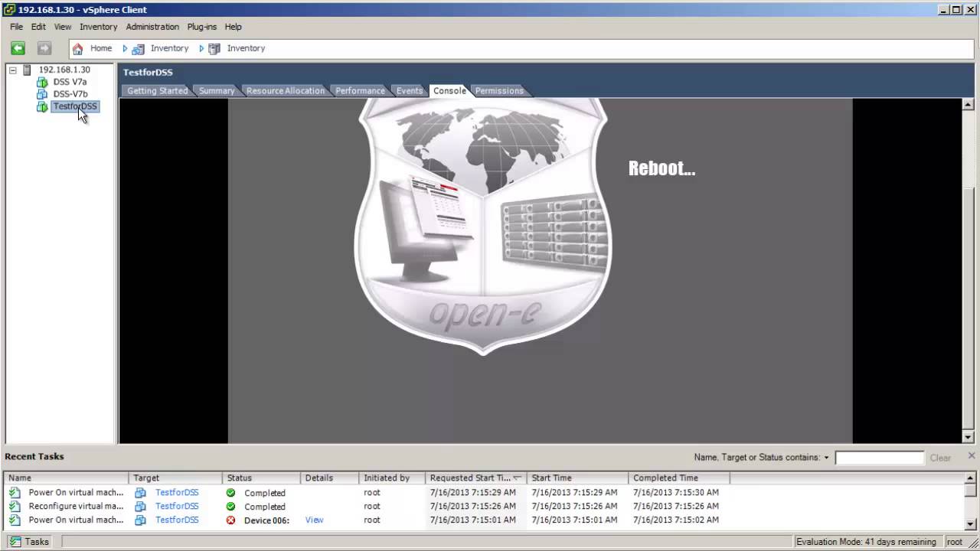Select TestforDSS in inventory tree
Screen dimensions: 980x551
[x=75, y=106]
